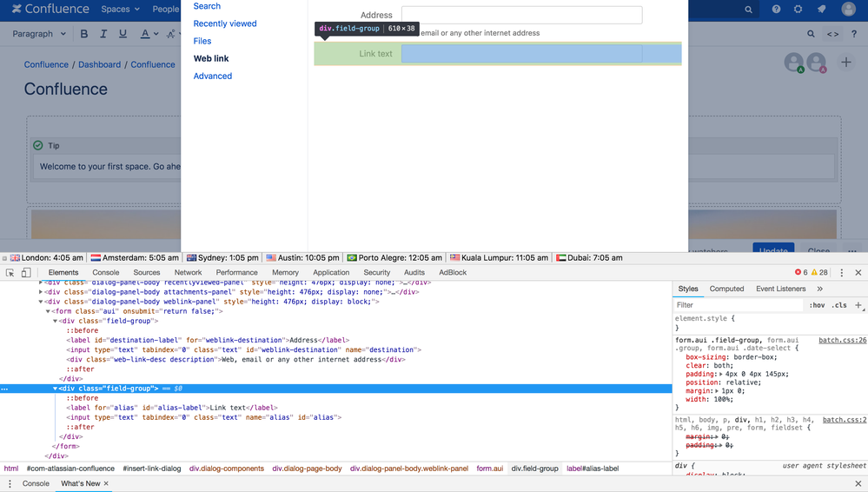Switch to the Security DevTools tab
Viewport: 868px width, 492px height.
[x=377, y=273]
